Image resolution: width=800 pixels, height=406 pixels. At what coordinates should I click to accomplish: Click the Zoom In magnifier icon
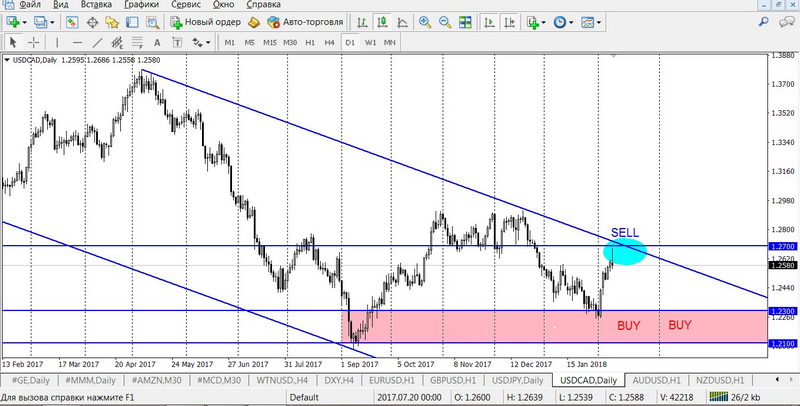(426, 22)
